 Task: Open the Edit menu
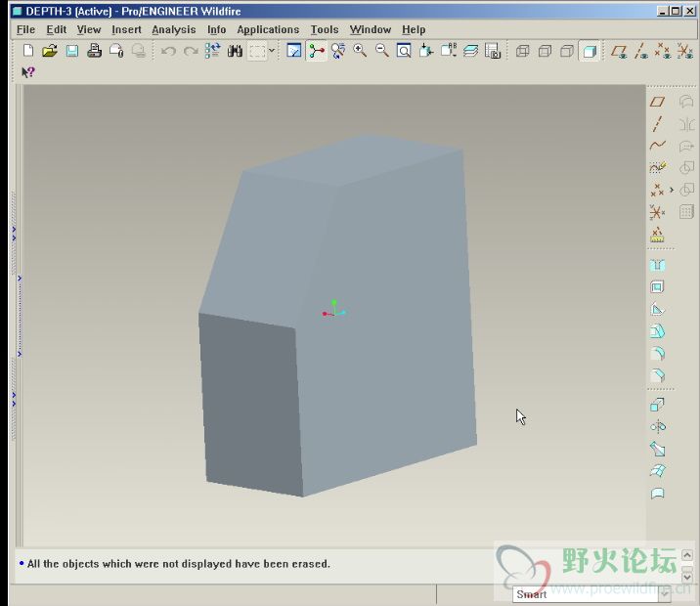[57, 29]
